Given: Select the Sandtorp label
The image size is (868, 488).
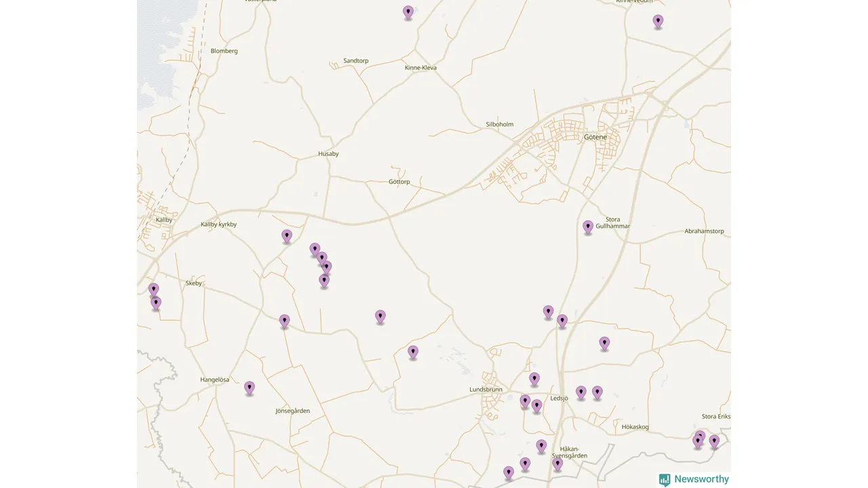Looking at the screenshot, I should pos(356,61).
